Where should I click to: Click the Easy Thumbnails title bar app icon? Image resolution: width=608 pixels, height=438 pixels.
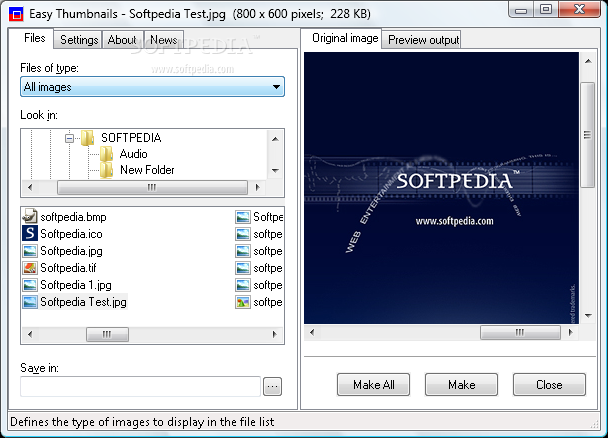point(16,14)
